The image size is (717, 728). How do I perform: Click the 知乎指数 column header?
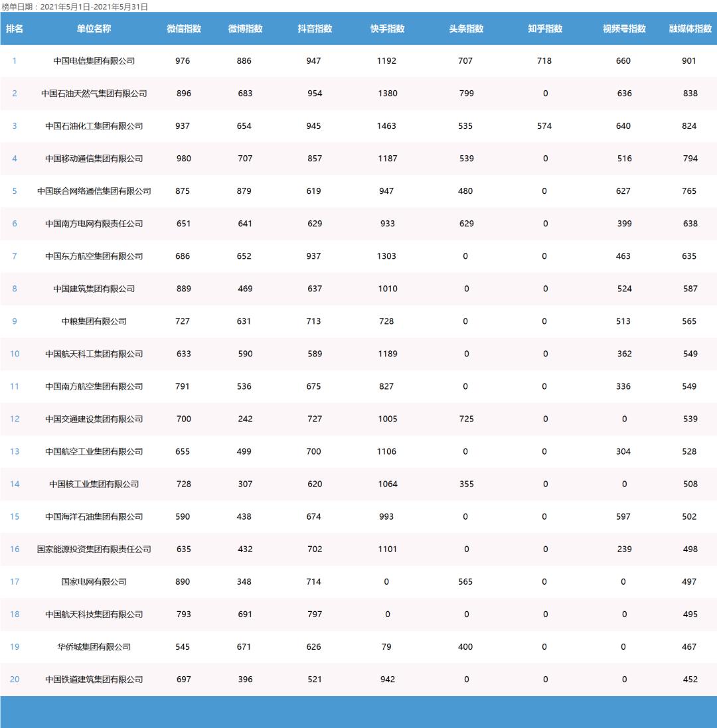(x=545, y=29)
